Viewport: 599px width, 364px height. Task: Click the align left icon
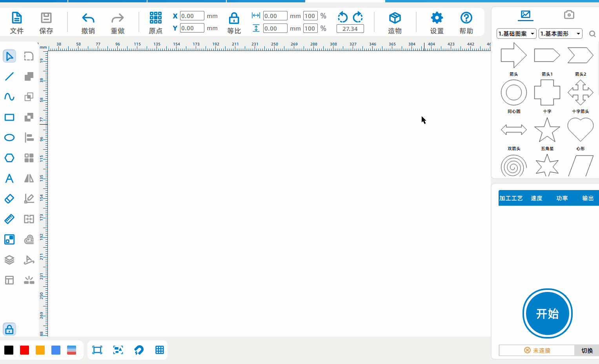[29, 138]
